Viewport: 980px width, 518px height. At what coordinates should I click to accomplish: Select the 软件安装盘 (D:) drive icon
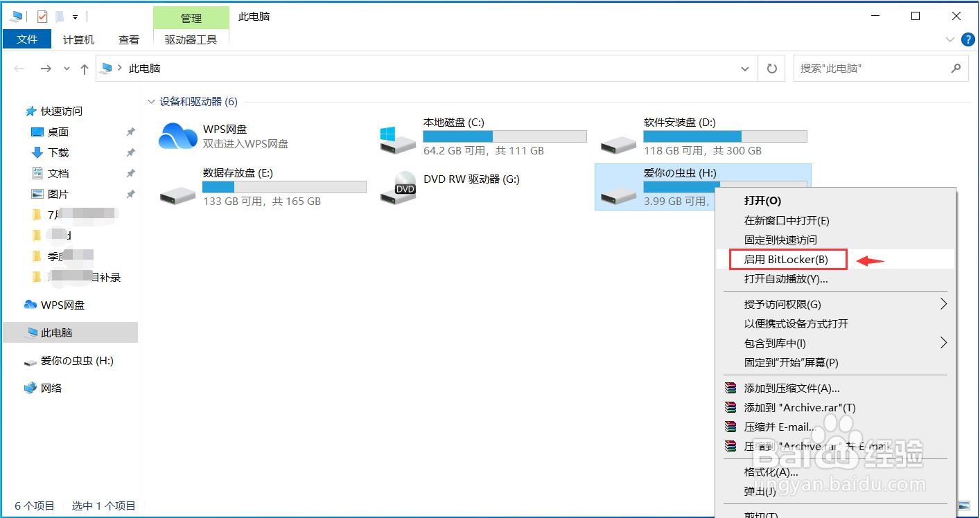[618, 144]
